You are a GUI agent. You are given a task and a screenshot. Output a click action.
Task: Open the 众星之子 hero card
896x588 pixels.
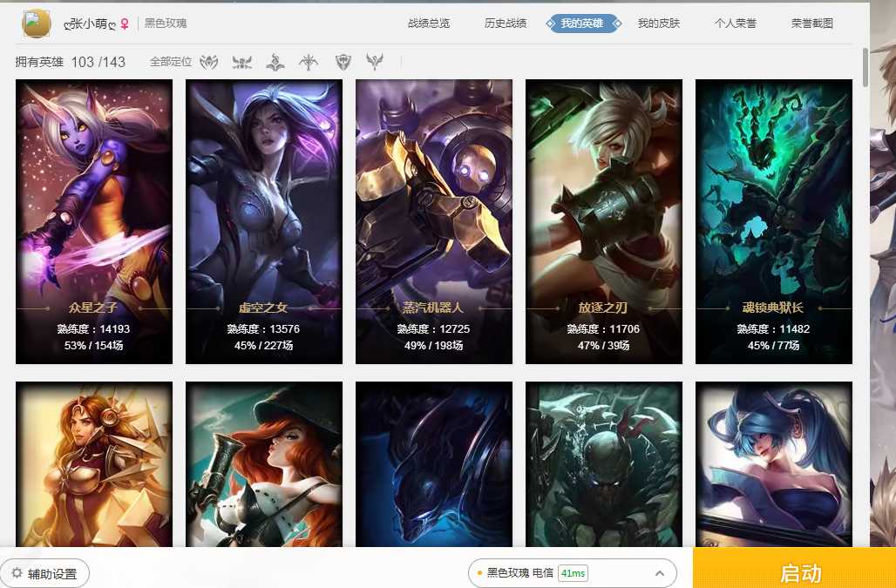(x=94, y=221)
